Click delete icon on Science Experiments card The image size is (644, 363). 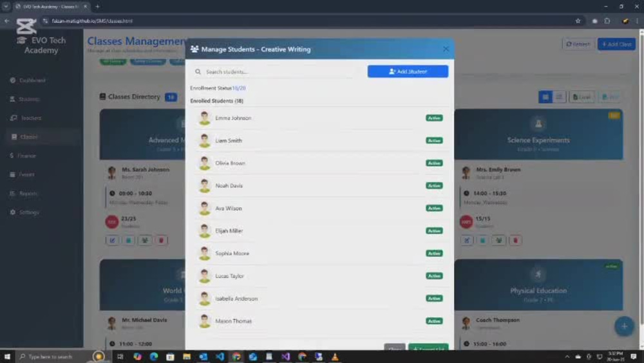[515, 240]
